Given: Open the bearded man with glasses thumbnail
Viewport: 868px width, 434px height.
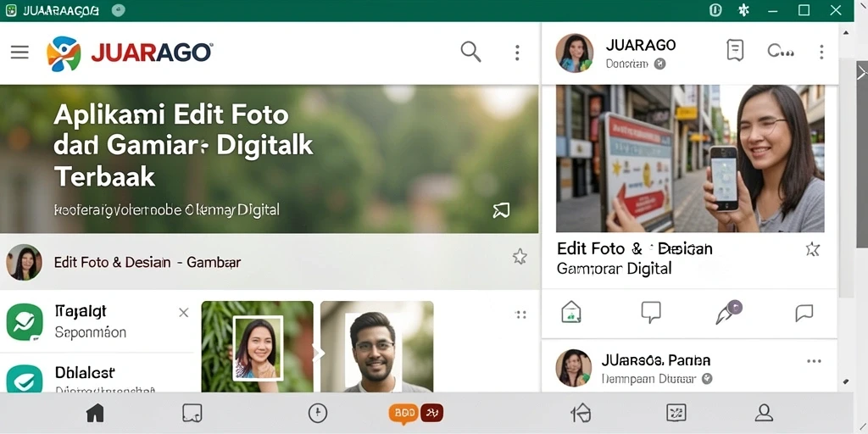Looking at the screenshot, I should tap(377, 347).
